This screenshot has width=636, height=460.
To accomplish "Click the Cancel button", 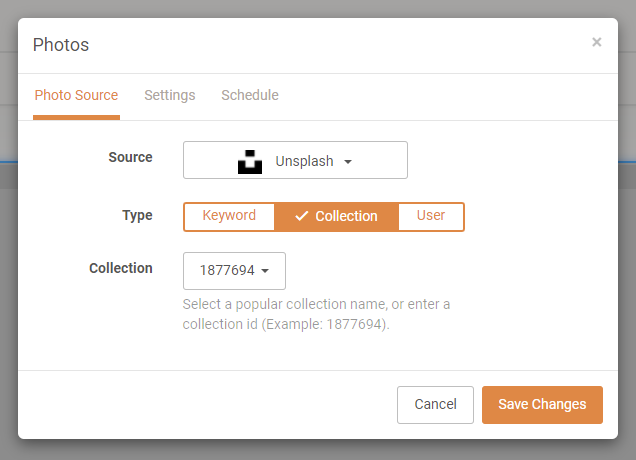I will [435, 405].
